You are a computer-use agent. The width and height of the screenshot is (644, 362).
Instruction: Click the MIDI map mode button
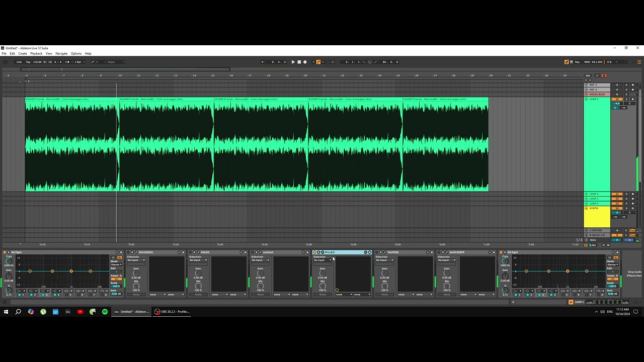[x=587, y=62]
